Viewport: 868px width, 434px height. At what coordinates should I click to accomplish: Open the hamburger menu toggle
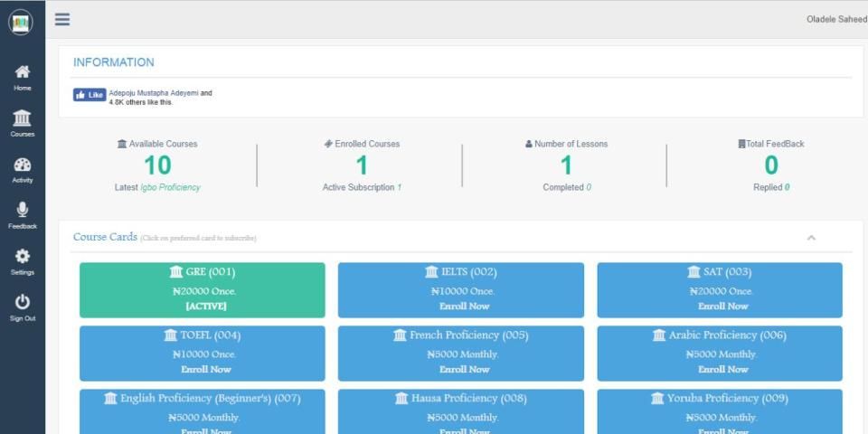[62, 20]
